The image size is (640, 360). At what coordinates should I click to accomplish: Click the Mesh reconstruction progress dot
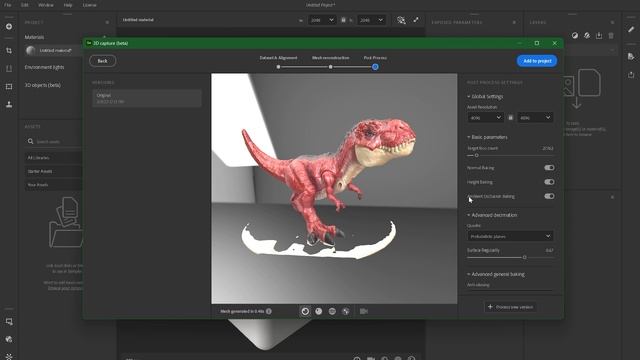click(330, 67)
